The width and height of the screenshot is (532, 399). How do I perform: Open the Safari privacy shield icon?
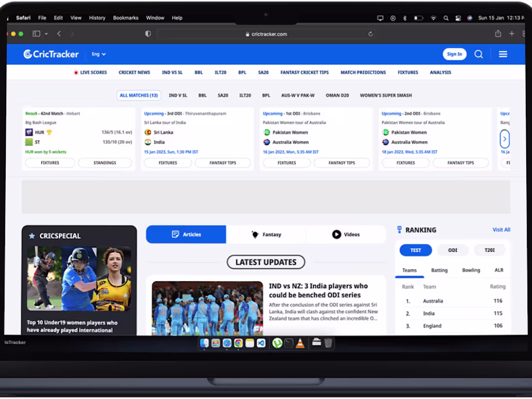148,33
